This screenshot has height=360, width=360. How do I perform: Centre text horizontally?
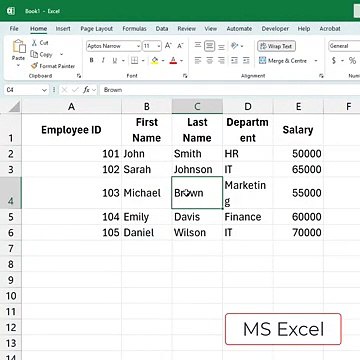pyautogui.click(x=209, y=60)
